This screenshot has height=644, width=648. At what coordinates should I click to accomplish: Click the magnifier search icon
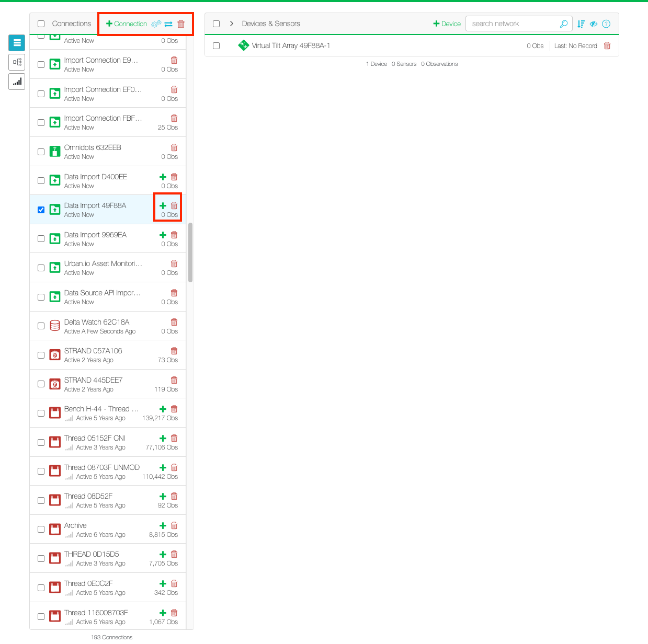click(564, 24)
